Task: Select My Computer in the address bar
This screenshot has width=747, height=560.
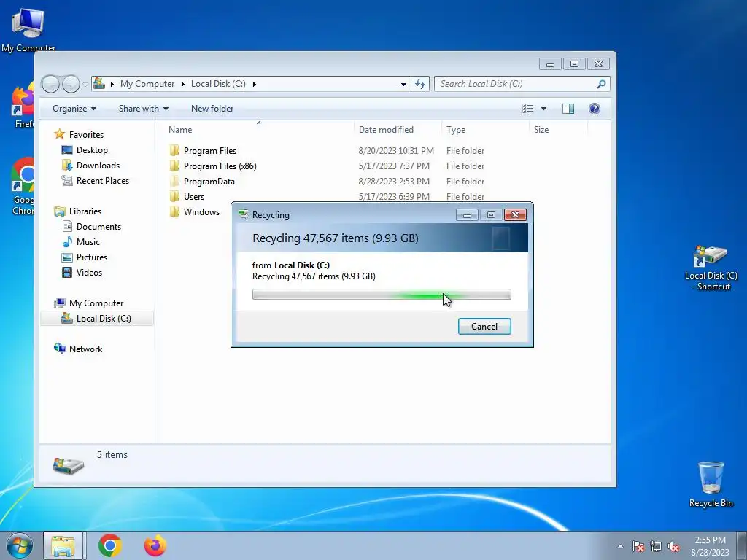Action: [147, 84]
